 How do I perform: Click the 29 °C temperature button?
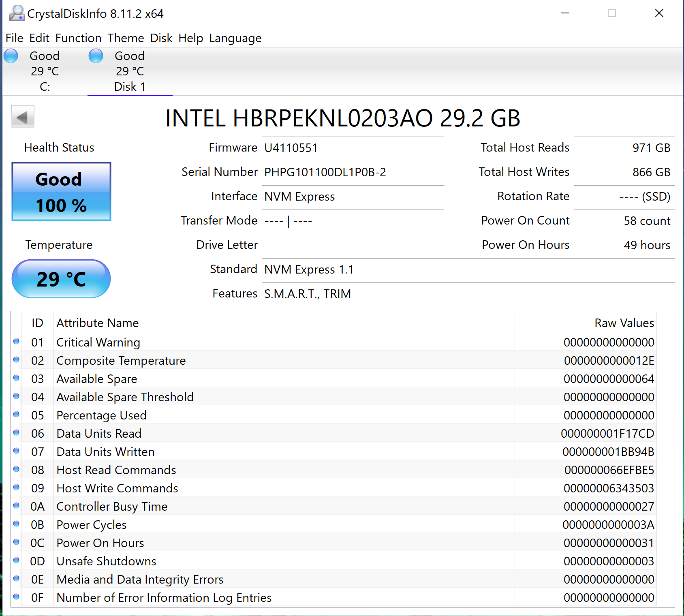[x=61, y=279]
